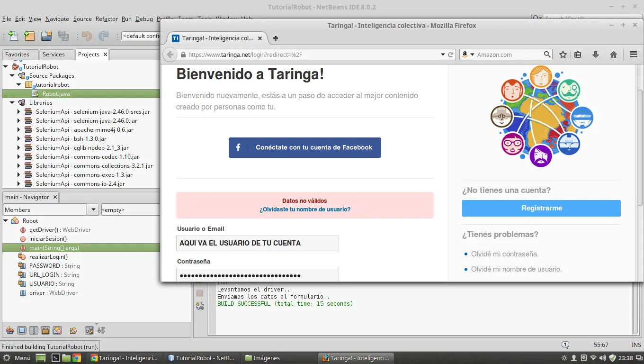Go to Firefox home page icon
Image resolution: width=644 pixels, height=364 pixels.
point(614,55)
